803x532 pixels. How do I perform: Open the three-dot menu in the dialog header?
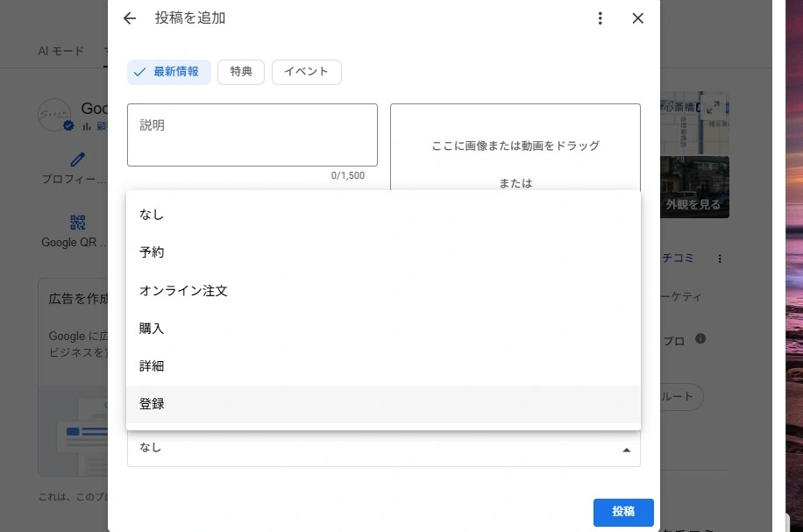(600, 18)
